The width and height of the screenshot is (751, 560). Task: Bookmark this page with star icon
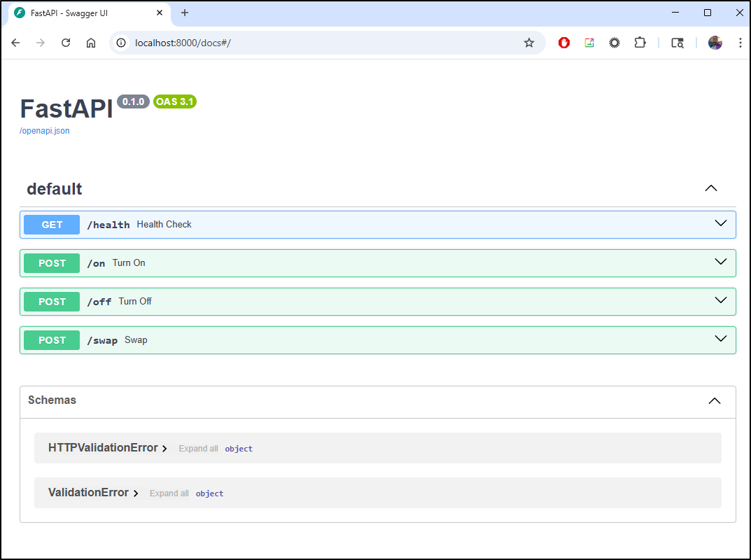528,43
